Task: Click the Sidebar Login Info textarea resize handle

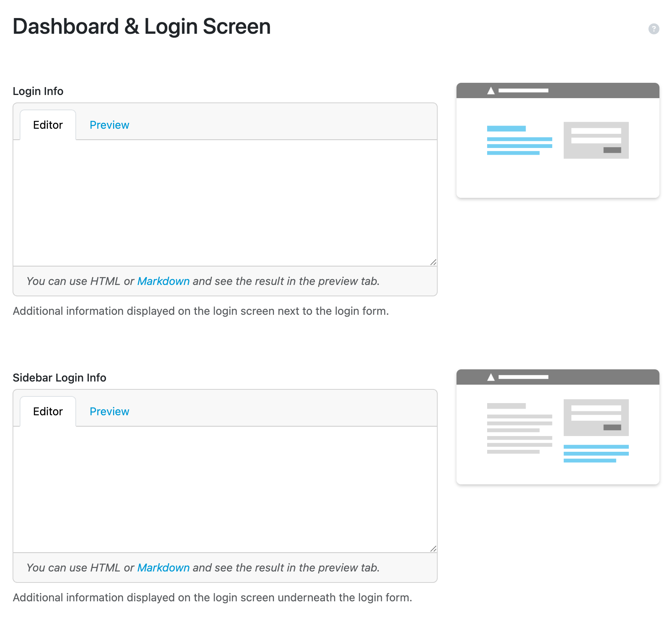Action: tap(433, 549)
